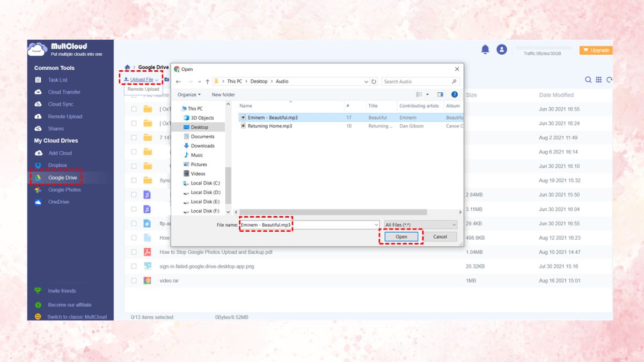Sort by Contributing artists column header
Viewport: 644px width, 362px height.
(419, 106)
